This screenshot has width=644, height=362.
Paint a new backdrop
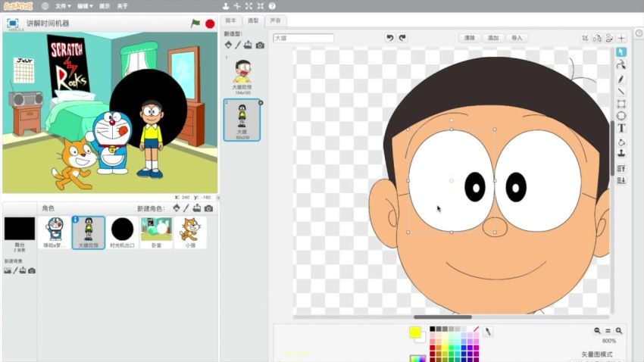pos(16,270)
